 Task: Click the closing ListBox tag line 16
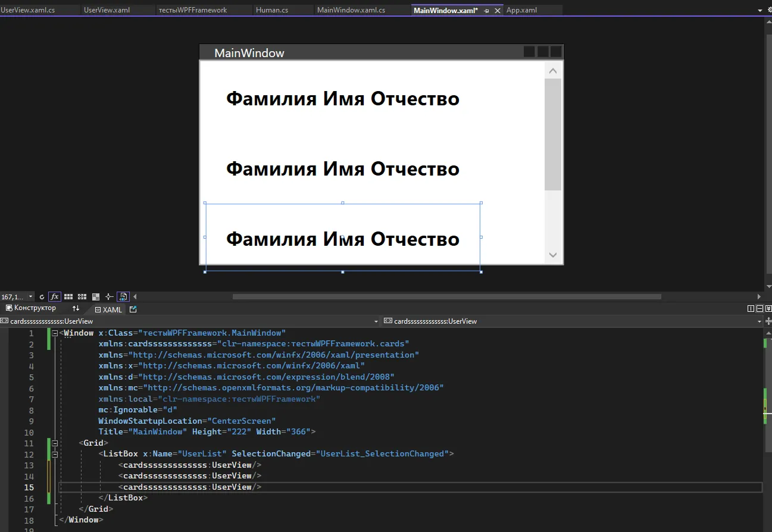tap(123, 497)
